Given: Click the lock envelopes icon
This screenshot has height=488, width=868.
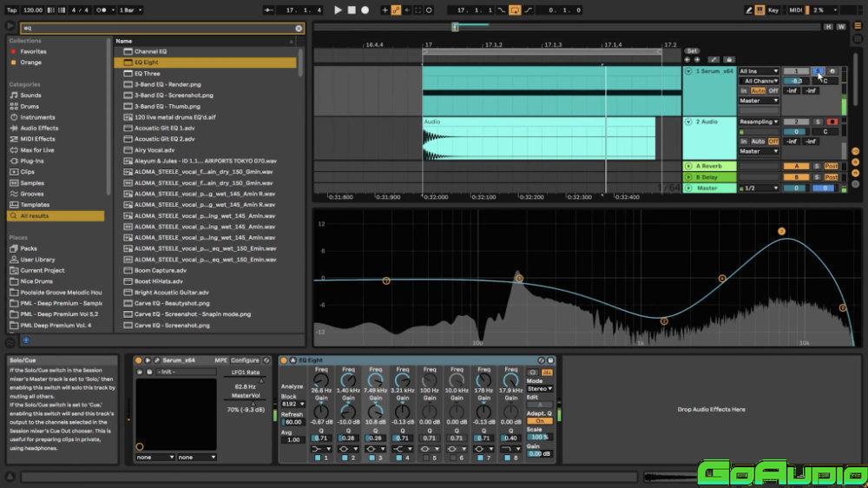Looking at the screenshot, I should point(728,60).
